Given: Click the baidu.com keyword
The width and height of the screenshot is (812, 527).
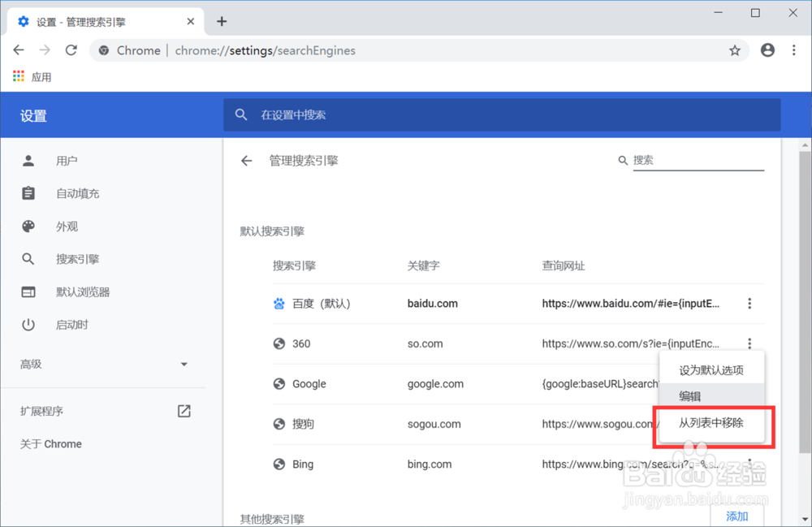Looking at the screenshot, I should pyautogui.click(x=433, y=304).
